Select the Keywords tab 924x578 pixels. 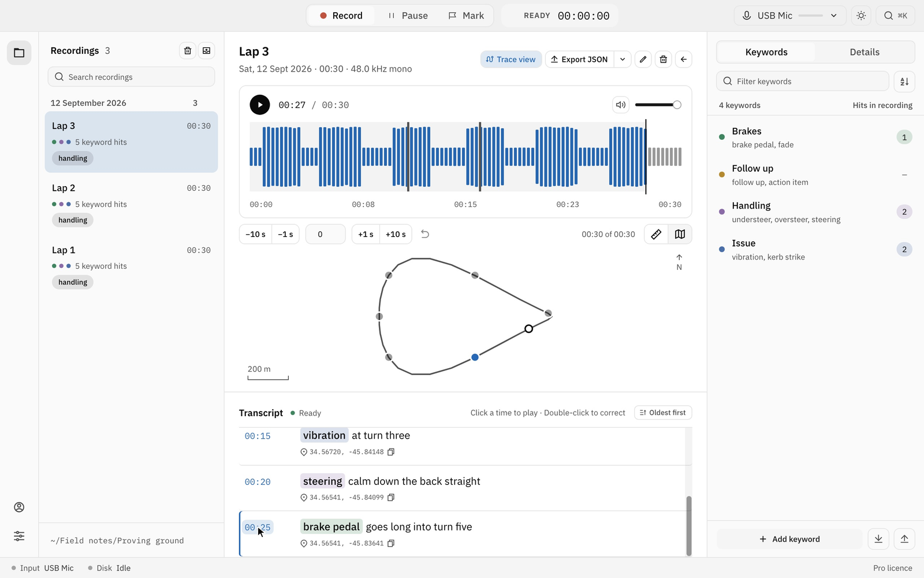(766, 52)
